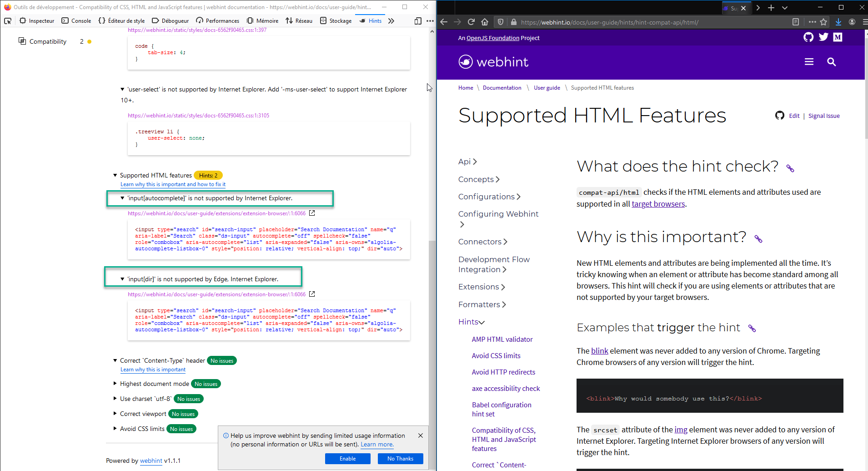Go to browser home page icon
This screenshot has height=471, width=868.
click(x=485, y=22)
